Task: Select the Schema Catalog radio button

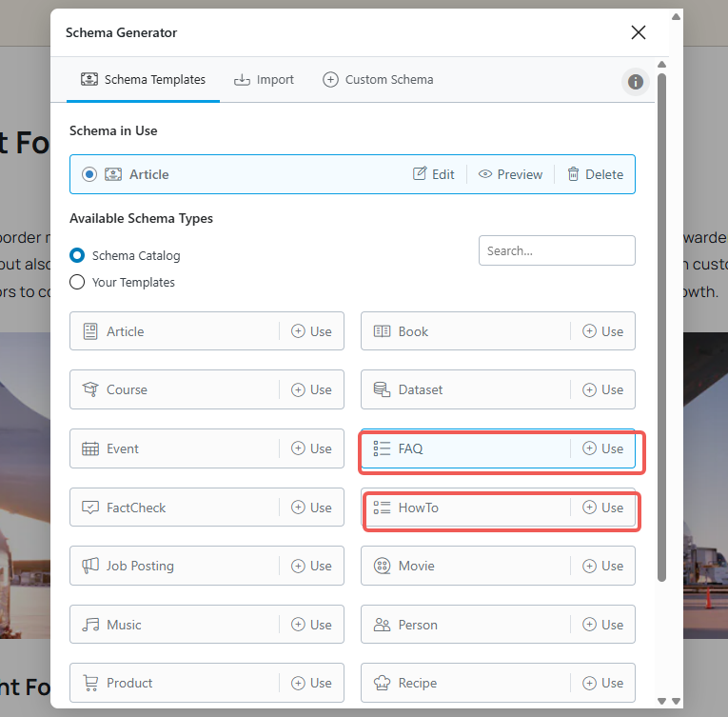Action: 78,255
